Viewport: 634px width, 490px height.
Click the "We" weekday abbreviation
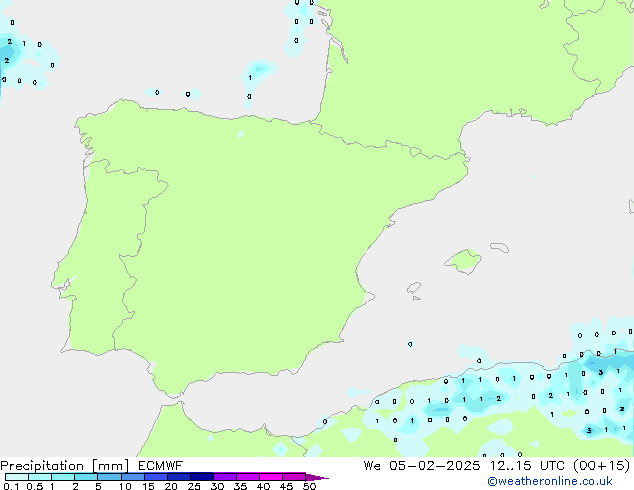pyautogui.click(x=372, y=466)
